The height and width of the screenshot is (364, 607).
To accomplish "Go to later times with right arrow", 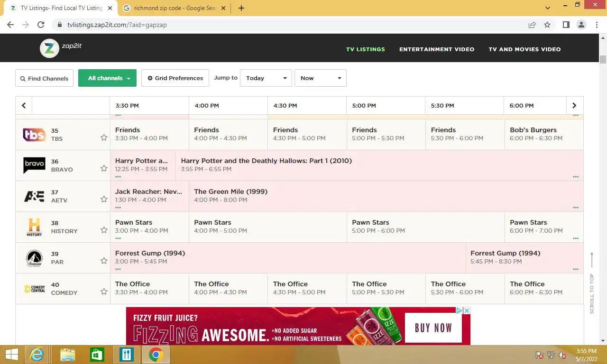I will click(x=574, y=106).
